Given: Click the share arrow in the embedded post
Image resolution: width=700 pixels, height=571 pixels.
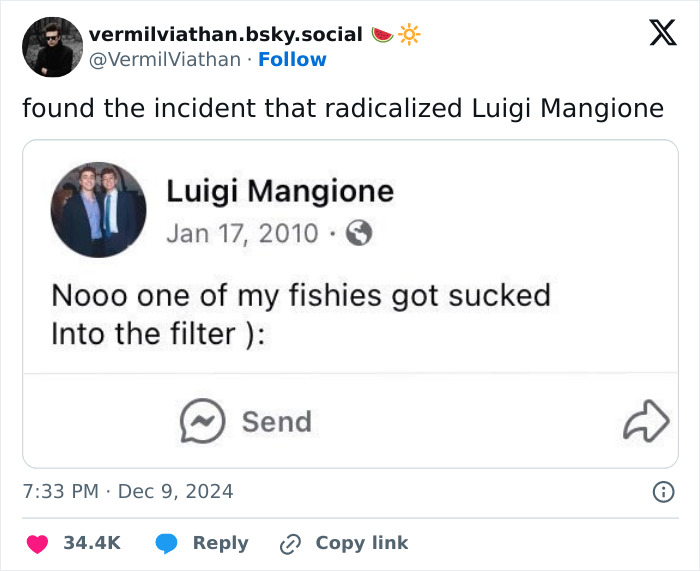Looking at the screenshot, I should (645, 422).
